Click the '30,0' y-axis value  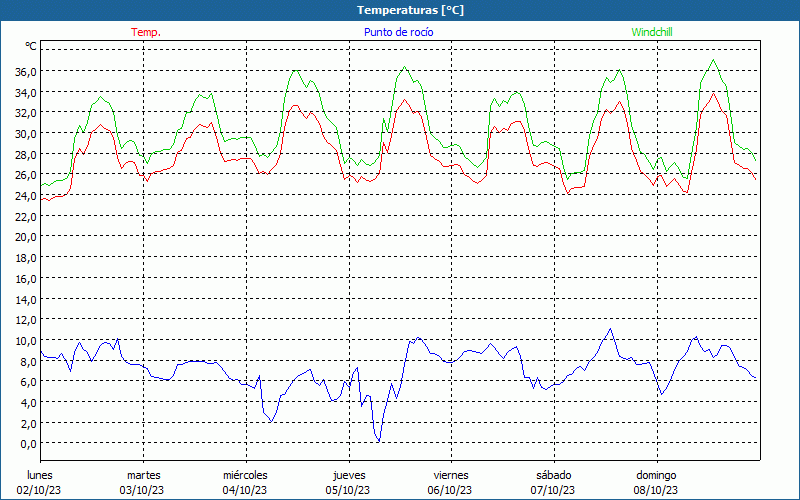[26, 134]
